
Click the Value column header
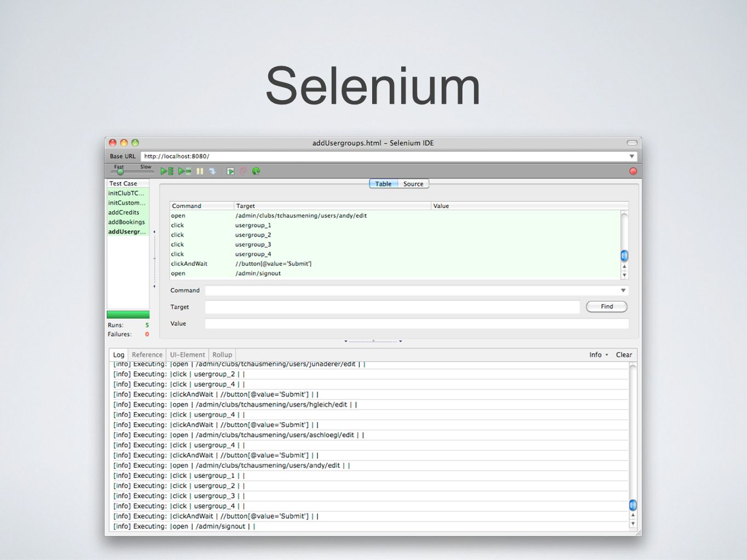(x=529, y=206)
